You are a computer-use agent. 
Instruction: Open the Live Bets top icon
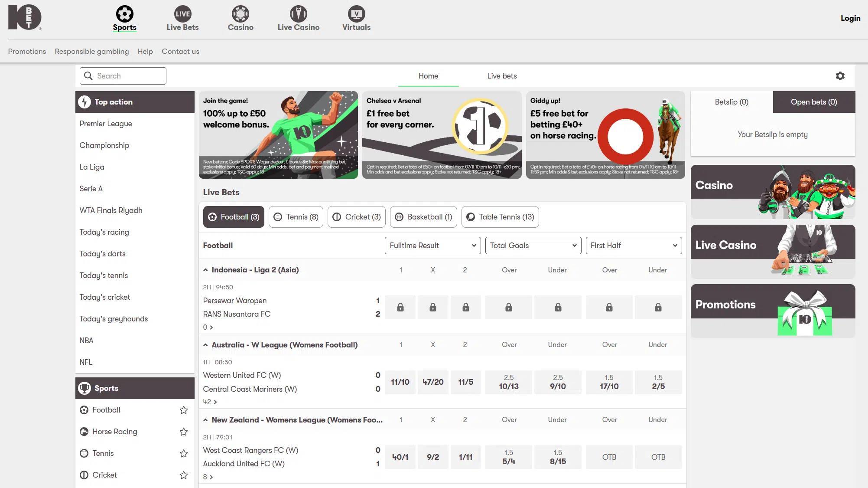click(x=182, y=14)
